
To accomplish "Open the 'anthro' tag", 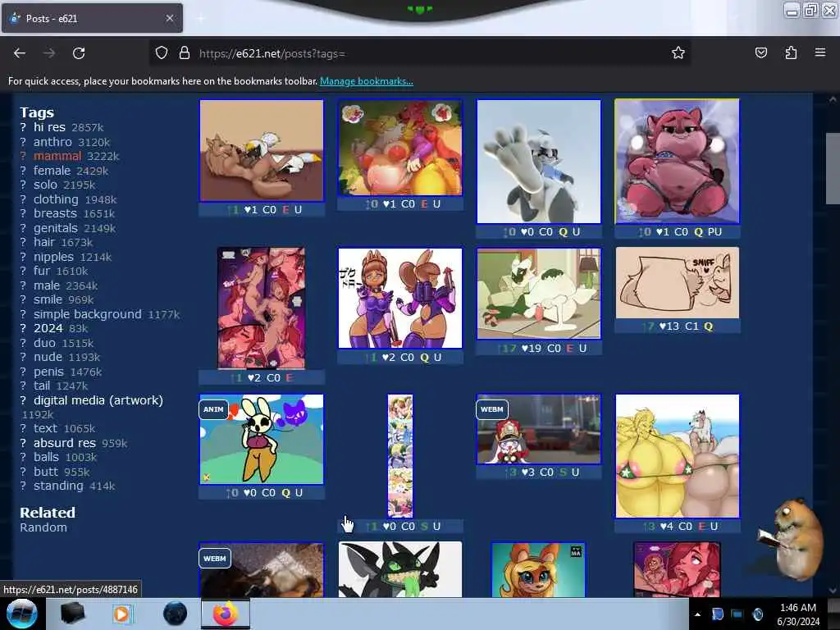I will 52,142.
